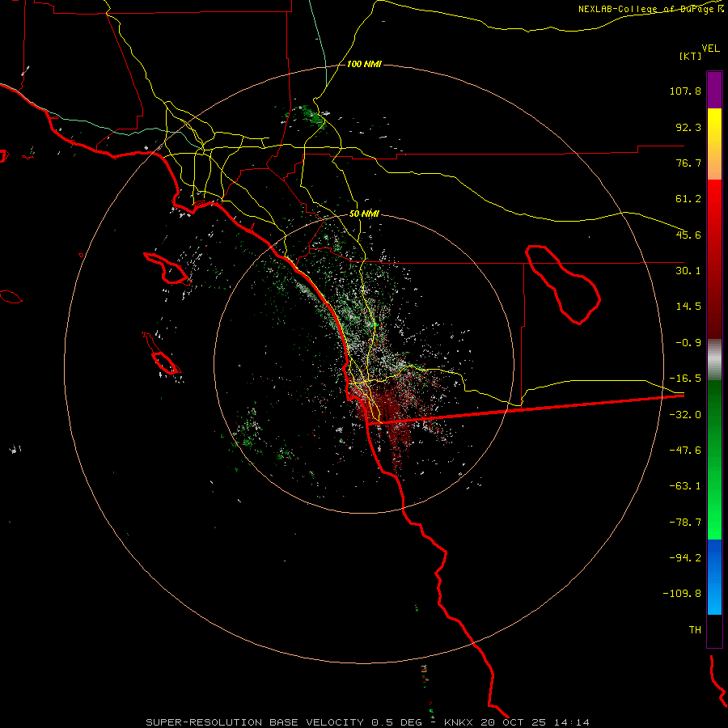Click the 14:14 timestamp
Image resolution: width=728 pixels, height=728 pixels.
point(572,722)
